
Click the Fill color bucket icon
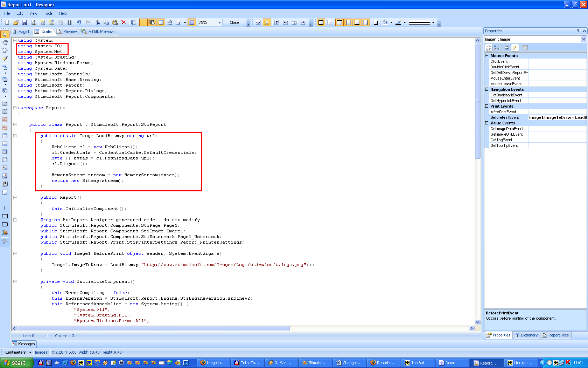(x=385, y=22)
